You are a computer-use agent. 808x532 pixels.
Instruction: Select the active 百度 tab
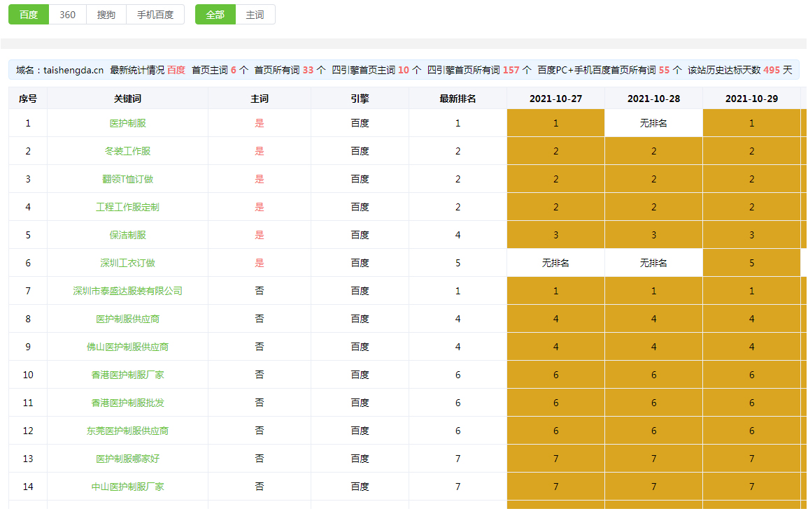[x=29, y=15]
